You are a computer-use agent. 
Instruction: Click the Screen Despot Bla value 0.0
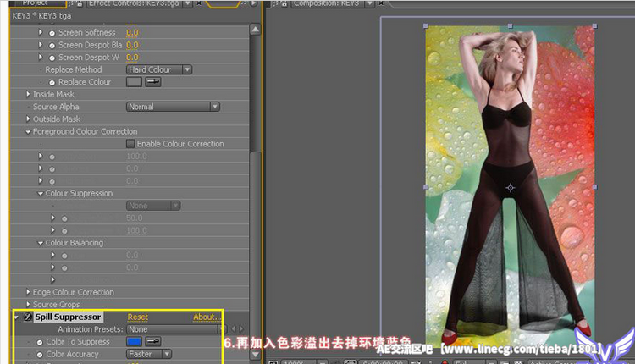(x=132, y=45)
